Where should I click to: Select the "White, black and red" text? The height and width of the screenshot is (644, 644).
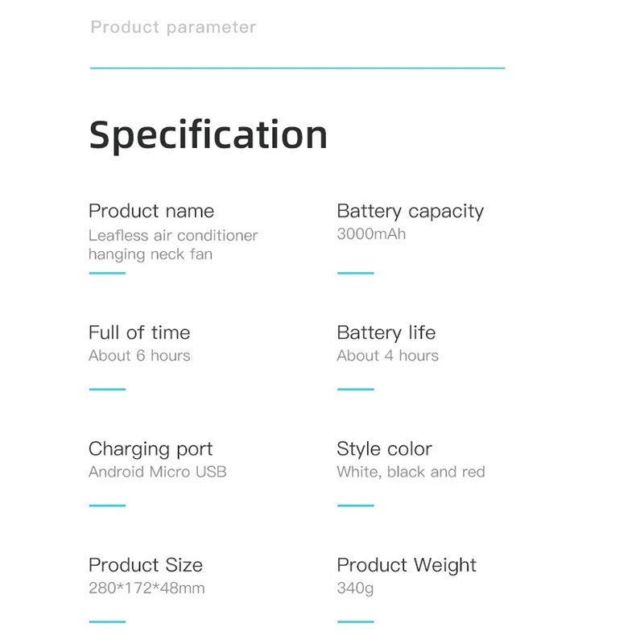411,472
